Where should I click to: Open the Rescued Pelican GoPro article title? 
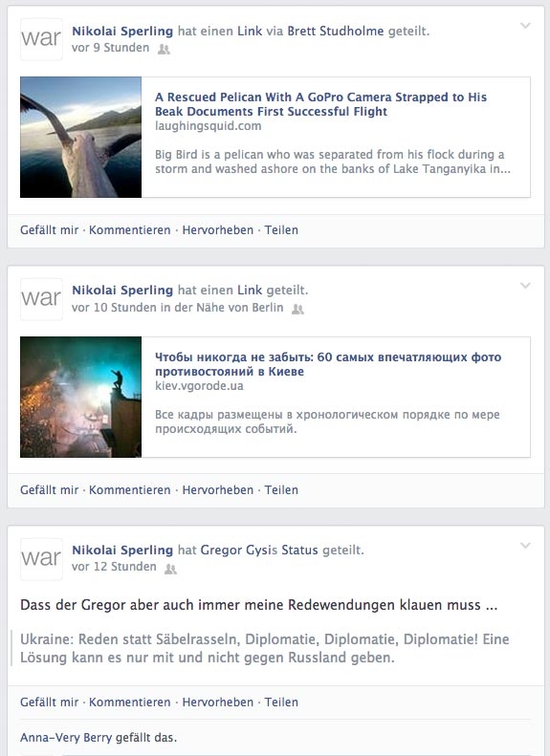click(x=320, y=104)
